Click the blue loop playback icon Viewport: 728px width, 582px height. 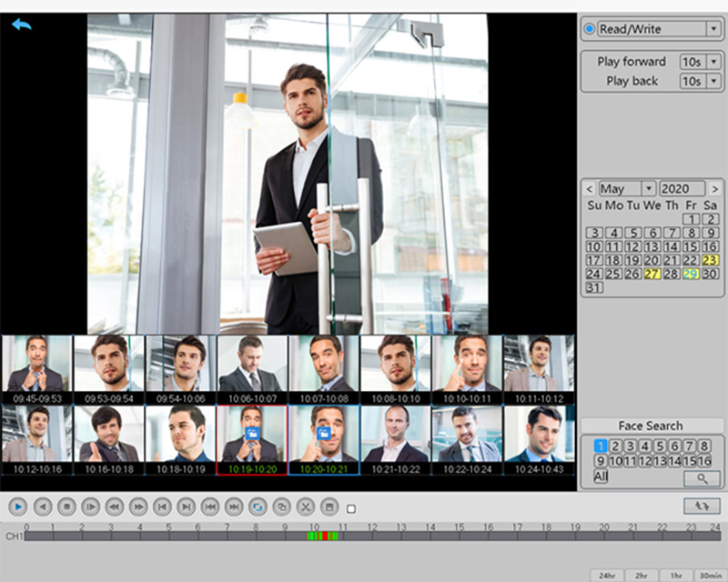click(x=258, y=507)
